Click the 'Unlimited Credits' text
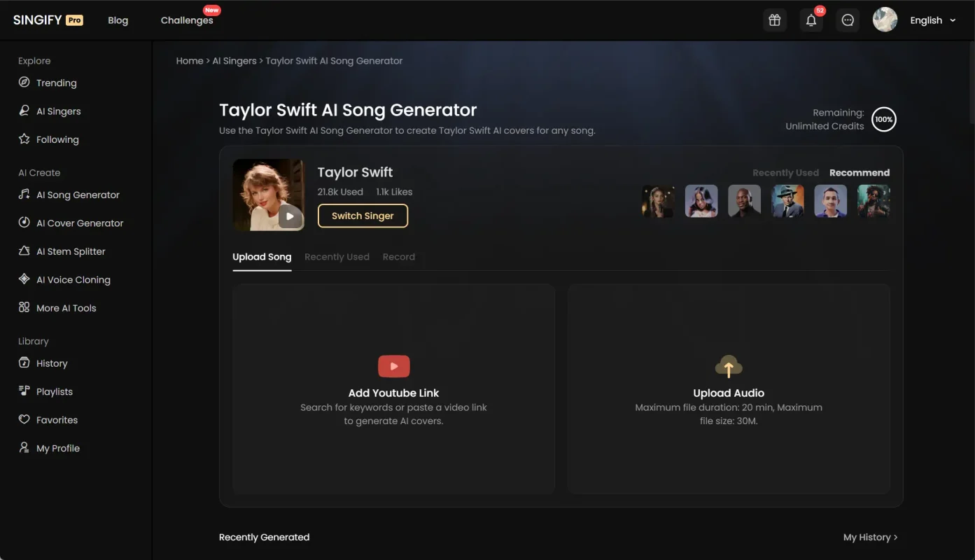 [825, 126]
